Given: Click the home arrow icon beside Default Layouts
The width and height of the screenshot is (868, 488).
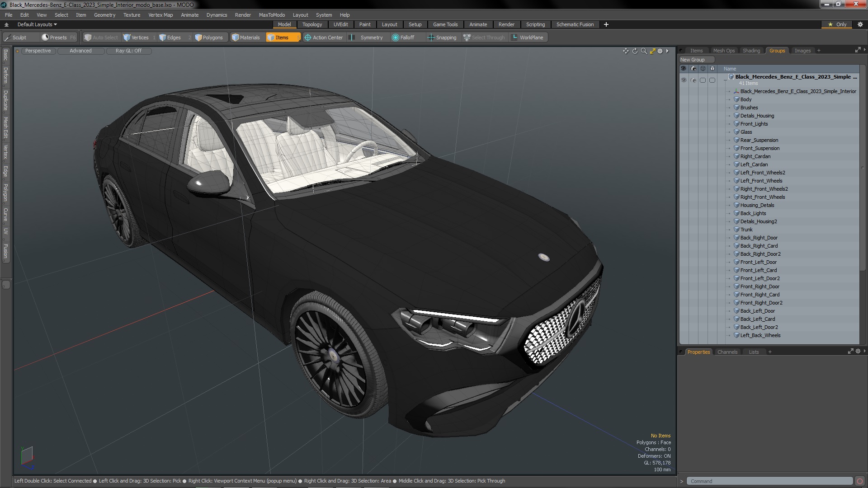Looking at the screenshot, I should tap(6, 24).
